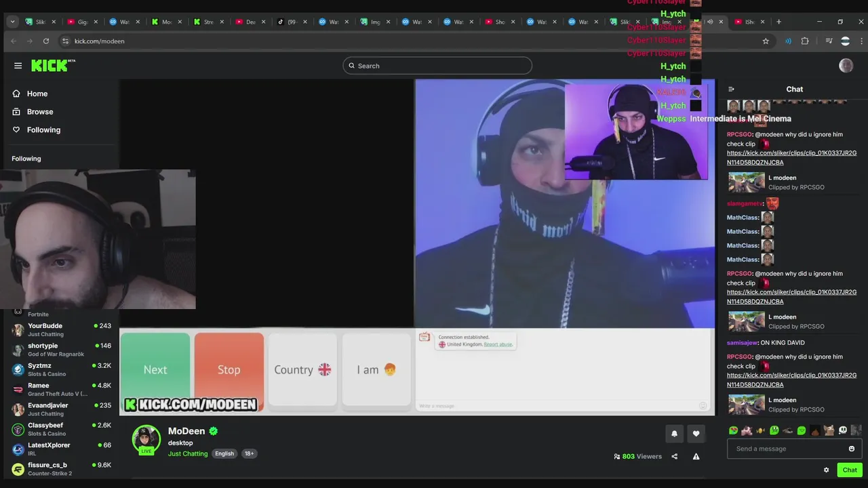Image resolution: width=868 pixels, height=488 pixels.
Task: Open Chrome three-dot menu
Action: click(862, 41)
